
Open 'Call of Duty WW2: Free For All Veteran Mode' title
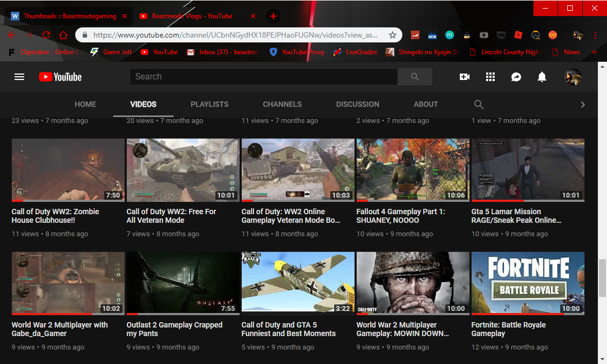pyautogui.click(x=171, y=216)
